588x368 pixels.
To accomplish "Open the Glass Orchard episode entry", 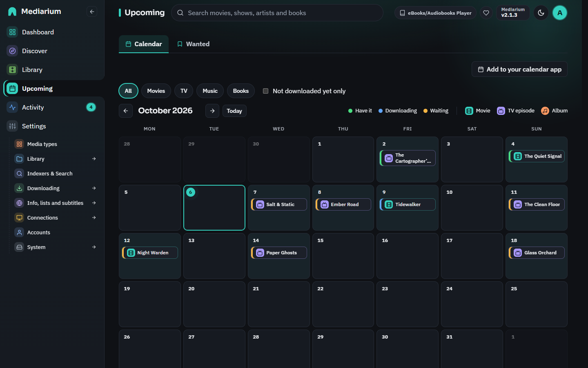I will click(537, 253).
